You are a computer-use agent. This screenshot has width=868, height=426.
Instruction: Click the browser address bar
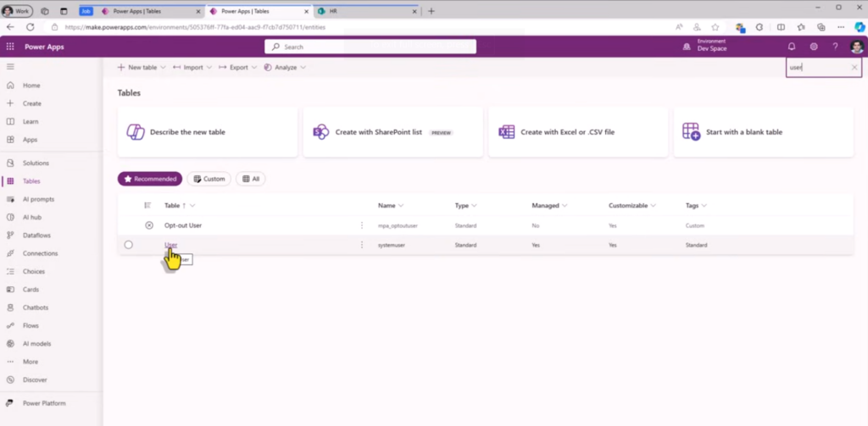click(x=354, y=26)
